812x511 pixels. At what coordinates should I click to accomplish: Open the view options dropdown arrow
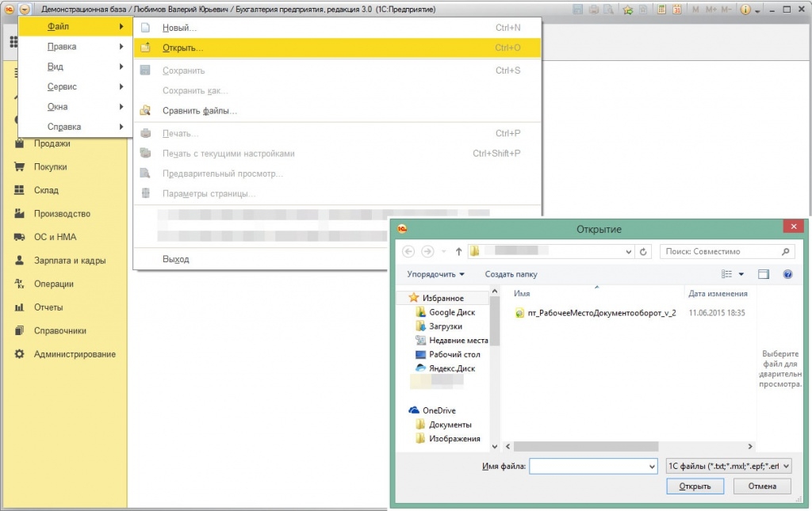741,274
